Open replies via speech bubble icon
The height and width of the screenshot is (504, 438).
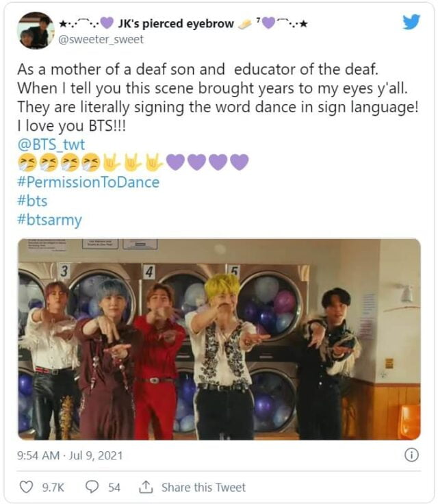[x=92, y=487]
